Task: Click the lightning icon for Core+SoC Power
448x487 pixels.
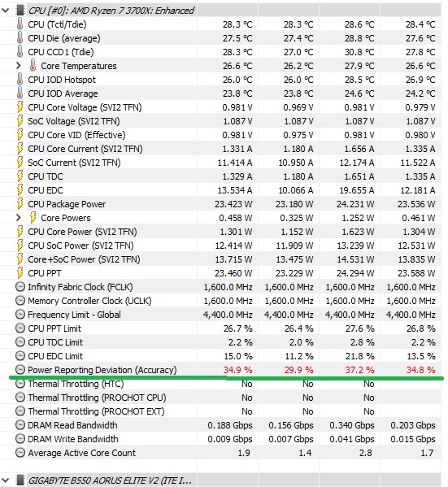Action: [x=20, y=259]
